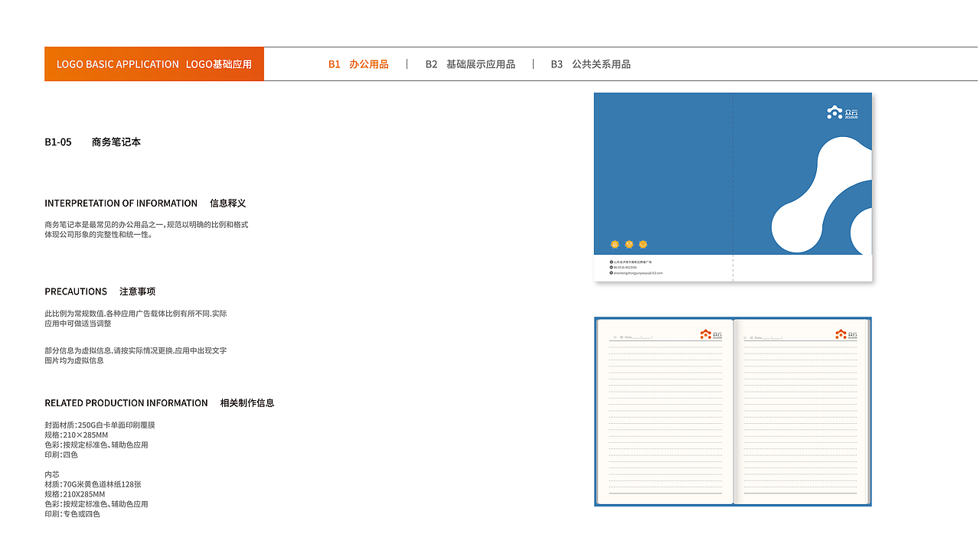Click the line starting 此比例为常规数值
Viewport: 980px width, 560px height.
pos(136,314)
